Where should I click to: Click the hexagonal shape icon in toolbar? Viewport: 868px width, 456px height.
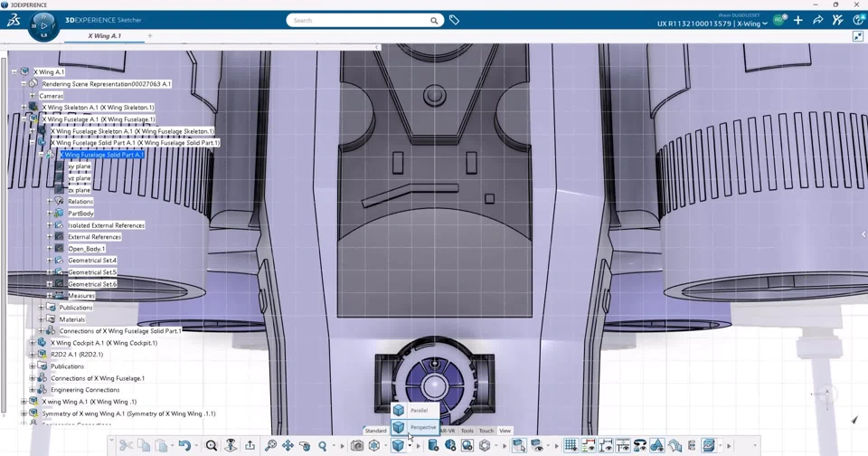click(485, 445)
